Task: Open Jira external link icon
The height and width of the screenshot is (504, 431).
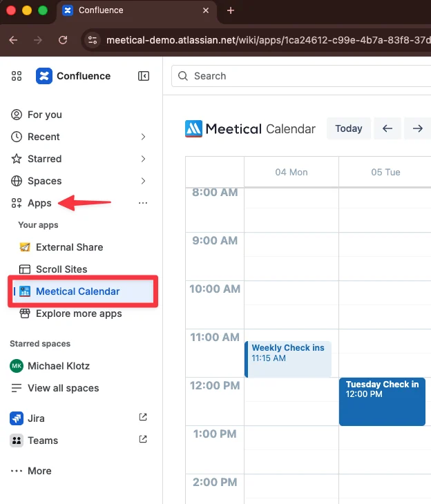Action: tap(143, 417)
